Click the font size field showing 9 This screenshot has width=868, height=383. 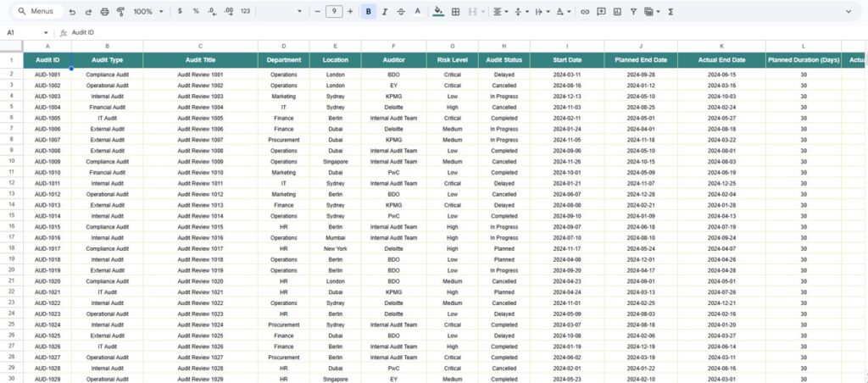click(334, 11)
